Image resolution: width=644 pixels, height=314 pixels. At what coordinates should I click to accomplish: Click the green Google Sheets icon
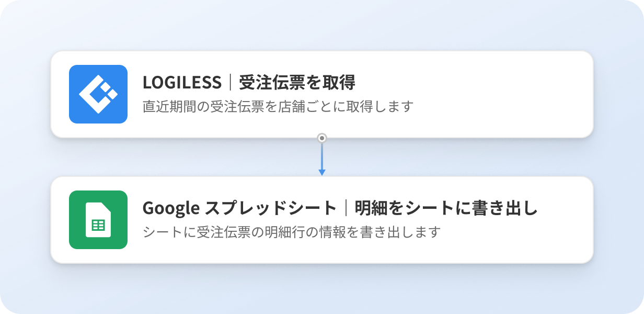98,220
